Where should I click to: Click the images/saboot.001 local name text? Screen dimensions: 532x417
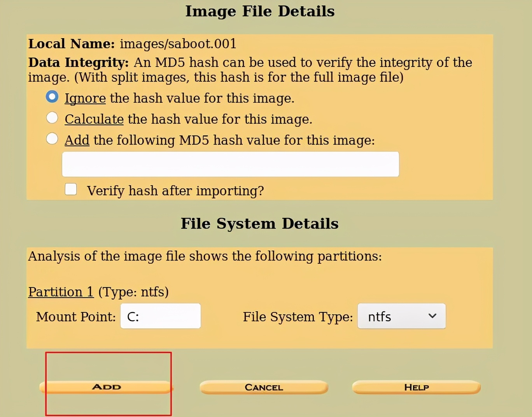pyautogui.click(x=178, y=44)
